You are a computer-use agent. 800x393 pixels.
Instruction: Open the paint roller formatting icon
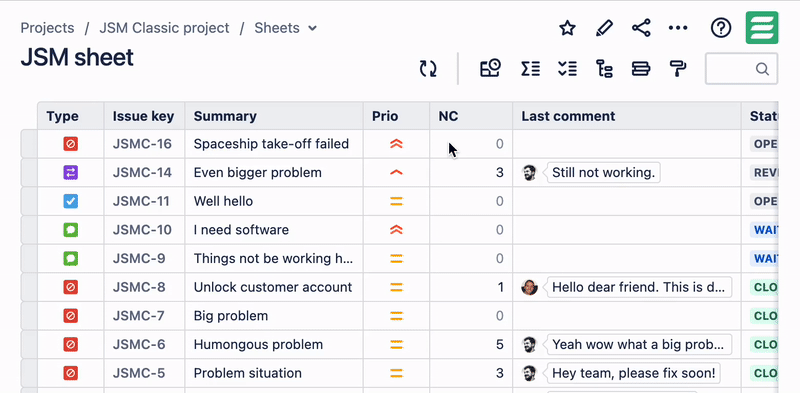[x=678, y=68]
